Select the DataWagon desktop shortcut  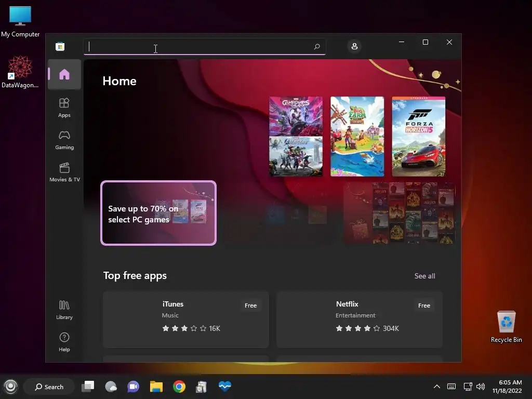point(20,72)
